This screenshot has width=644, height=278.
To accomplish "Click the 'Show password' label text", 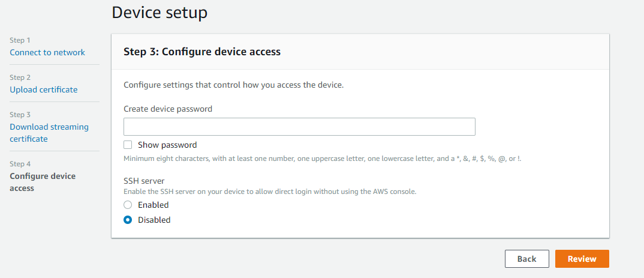I will pyautogui.click(x=167, y=145).
